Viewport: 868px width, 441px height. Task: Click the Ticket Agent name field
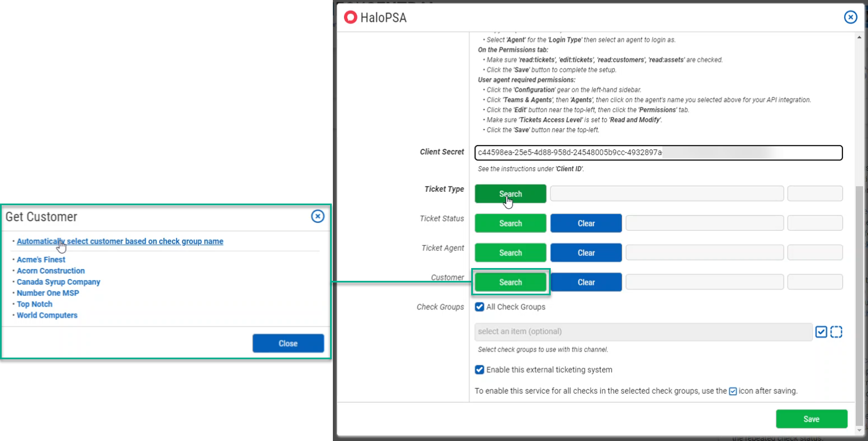[x=705, y=252]
